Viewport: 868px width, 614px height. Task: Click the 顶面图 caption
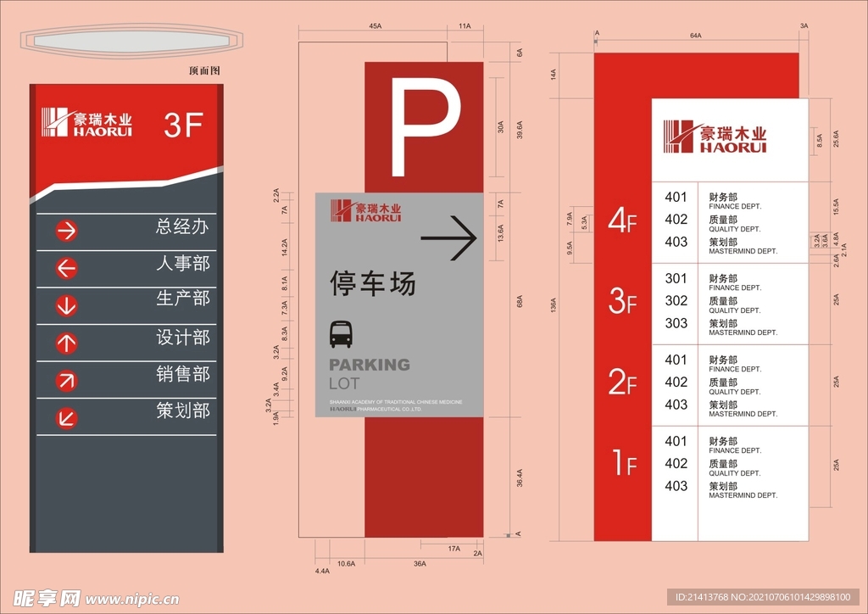coord(204,70)
